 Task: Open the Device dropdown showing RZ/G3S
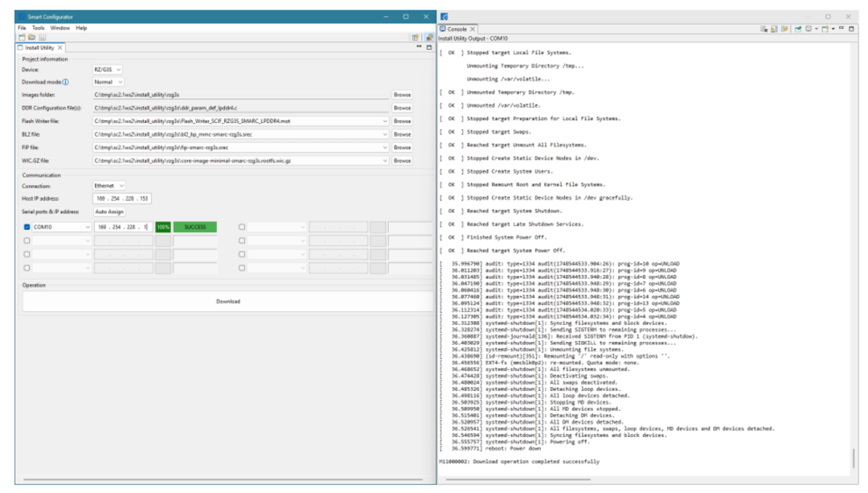click(x=108, y=70)
